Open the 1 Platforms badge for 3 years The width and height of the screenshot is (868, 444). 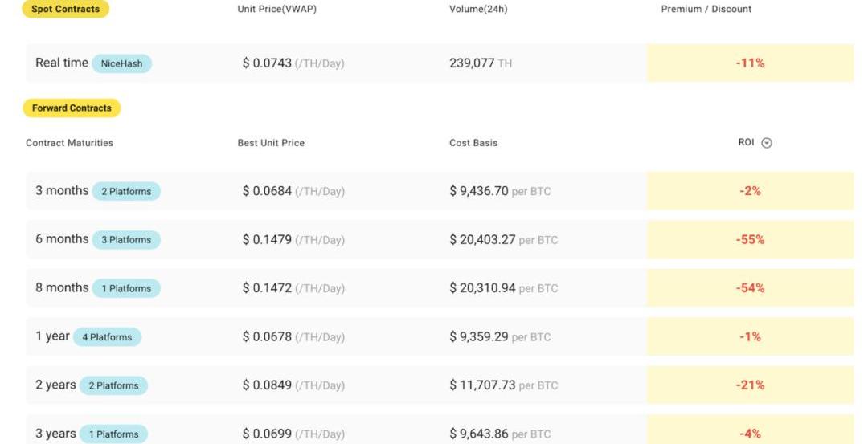[x=113, y=434]
